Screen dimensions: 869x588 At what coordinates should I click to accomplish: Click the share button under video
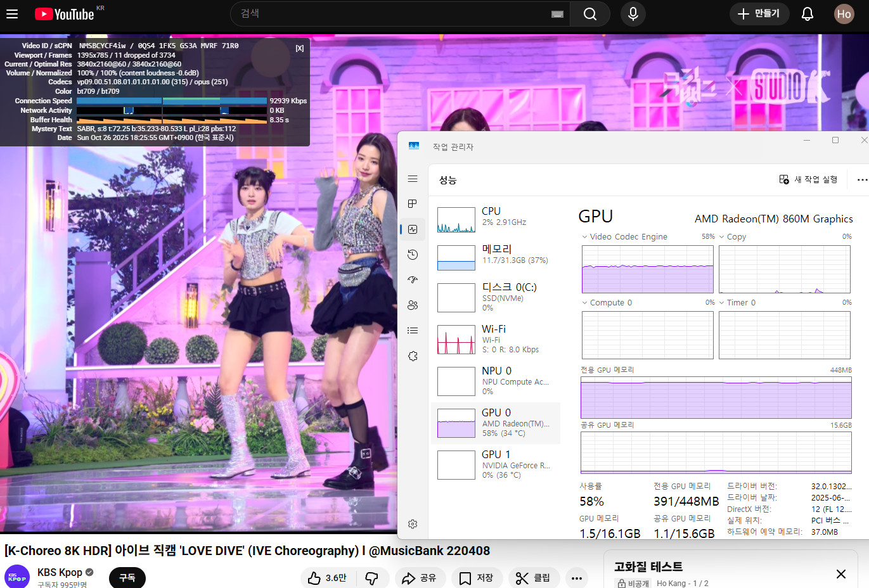point(421,578)
